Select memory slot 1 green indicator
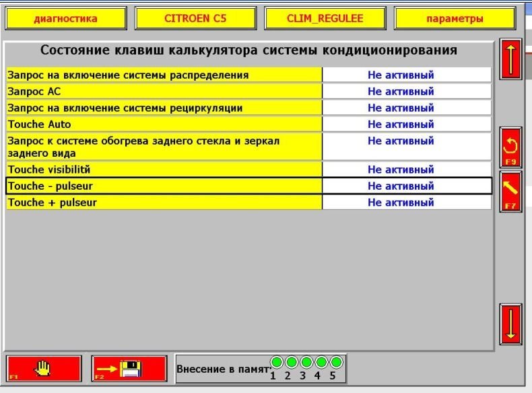The image size is (532, 393). [x=276, y=362]
